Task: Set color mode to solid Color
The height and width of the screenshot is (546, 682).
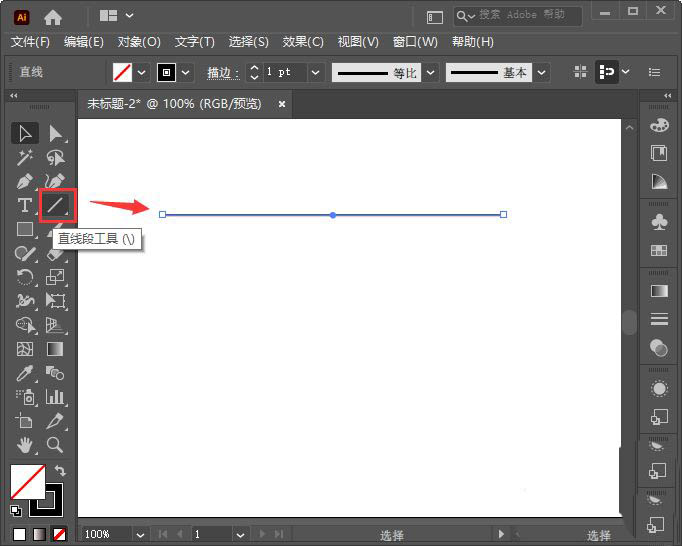Action: (x=19, y=534)
